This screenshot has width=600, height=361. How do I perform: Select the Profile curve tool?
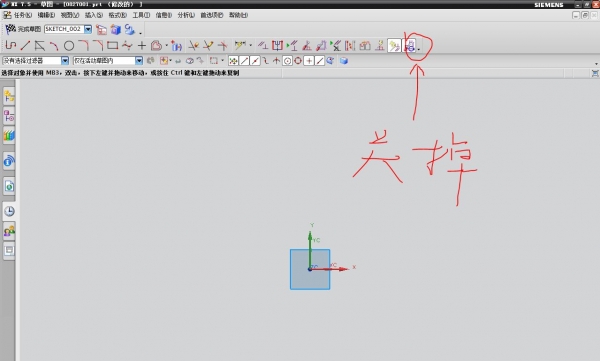11,46
